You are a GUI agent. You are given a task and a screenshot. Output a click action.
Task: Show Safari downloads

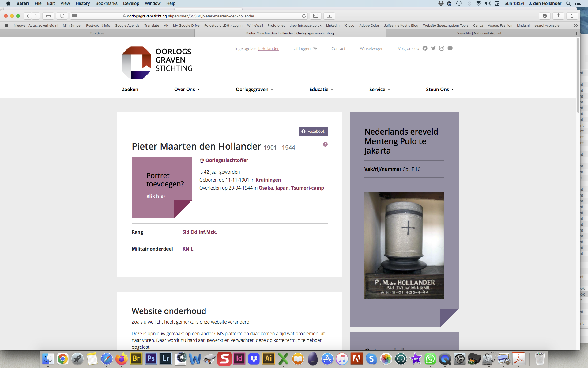[545, 16]
